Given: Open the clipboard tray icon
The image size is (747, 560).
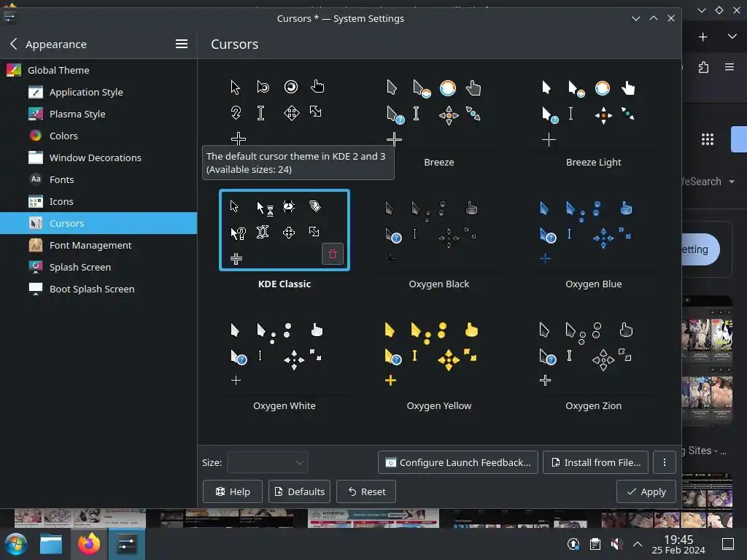Looking at the screenshot, I should [595, 544].
